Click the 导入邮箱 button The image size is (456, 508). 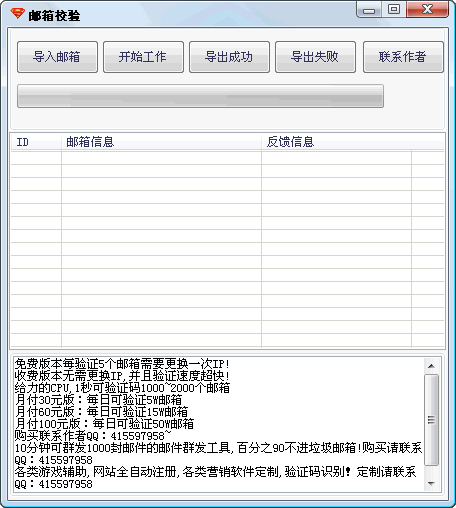pyautogui.click(x=57, y=57)
